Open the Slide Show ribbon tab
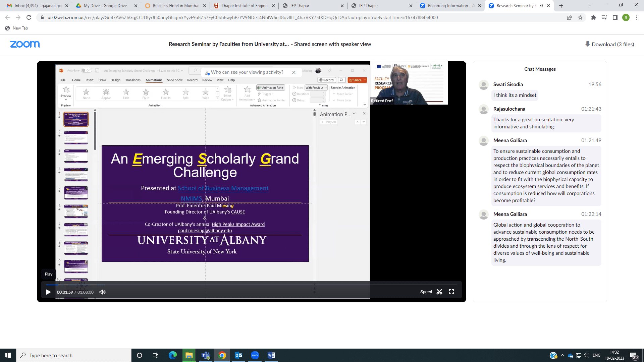The height and width of the screenshot is (362, 644). 175,80
